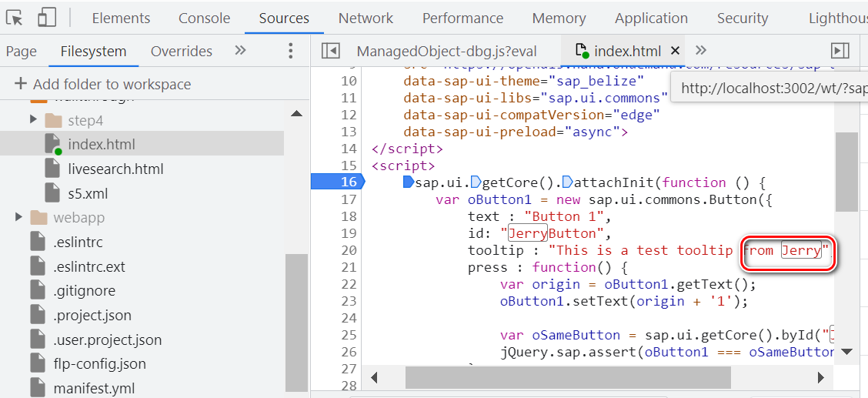Open the .user.project.json file
The image size is (868, 398).
point(108,339)
